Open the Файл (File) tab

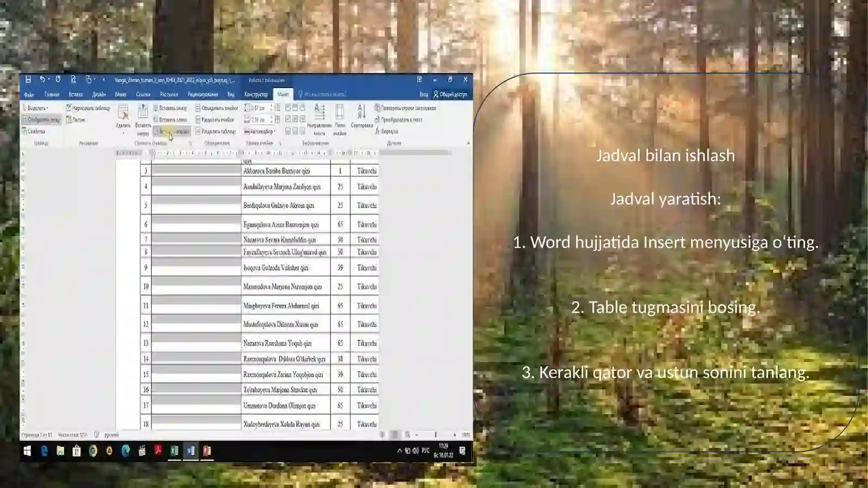(x=29, y=94)
